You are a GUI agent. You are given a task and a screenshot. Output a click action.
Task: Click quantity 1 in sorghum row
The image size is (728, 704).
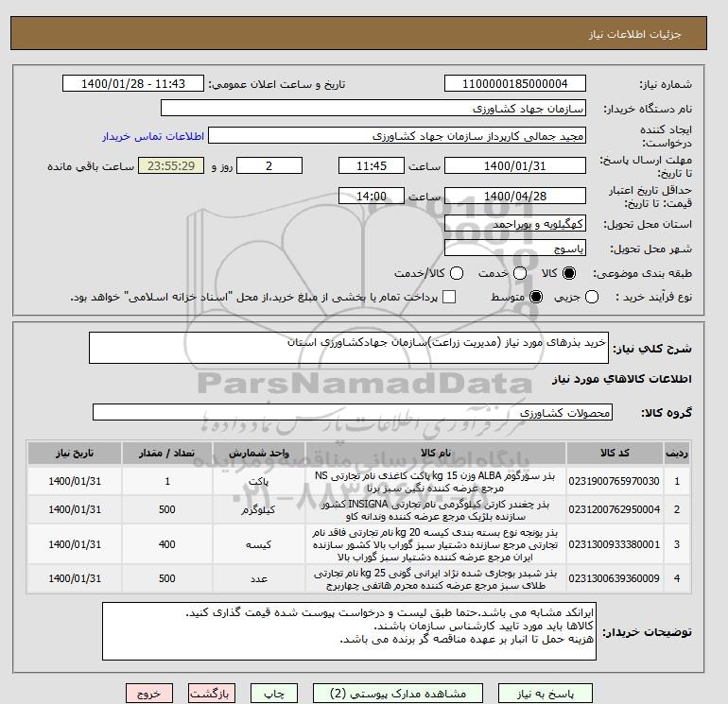pos(167,481)
